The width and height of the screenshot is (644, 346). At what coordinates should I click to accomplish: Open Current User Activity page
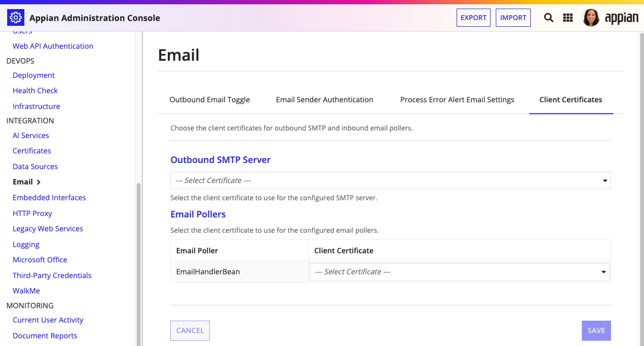point(48,320)
